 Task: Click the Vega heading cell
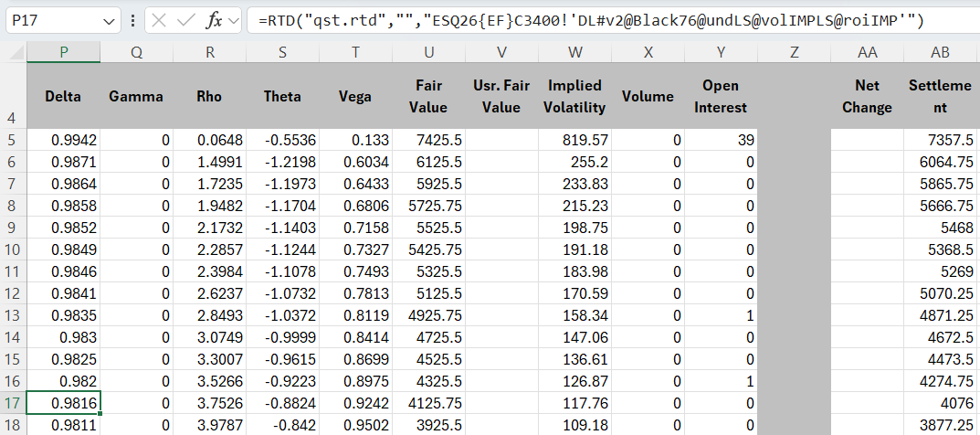point(355,96)
